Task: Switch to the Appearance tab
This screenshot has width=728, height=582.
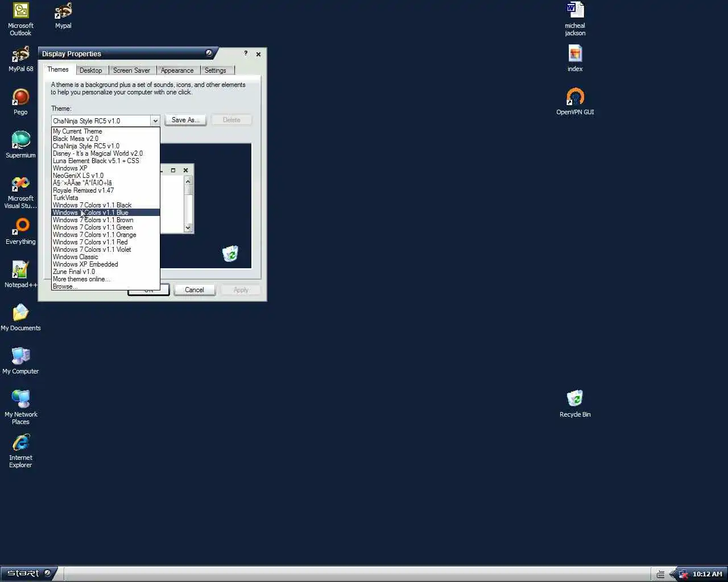Action: [177, 70]
